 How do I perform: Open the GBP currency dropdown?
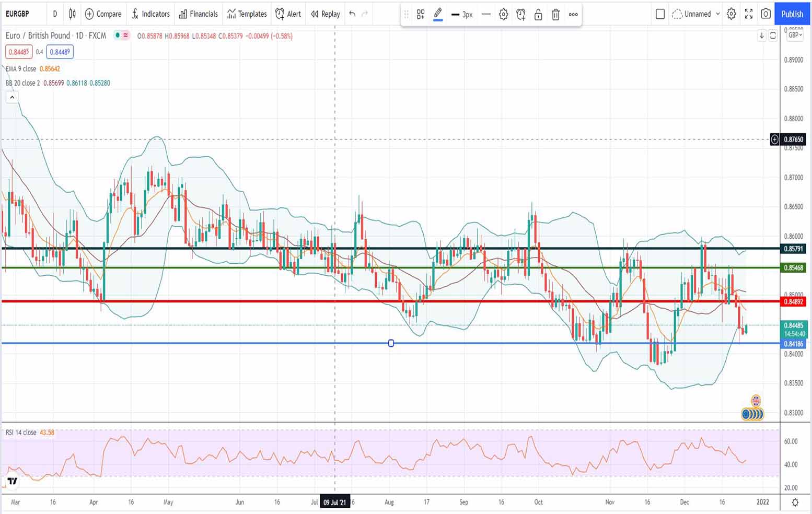pos(794,36)
